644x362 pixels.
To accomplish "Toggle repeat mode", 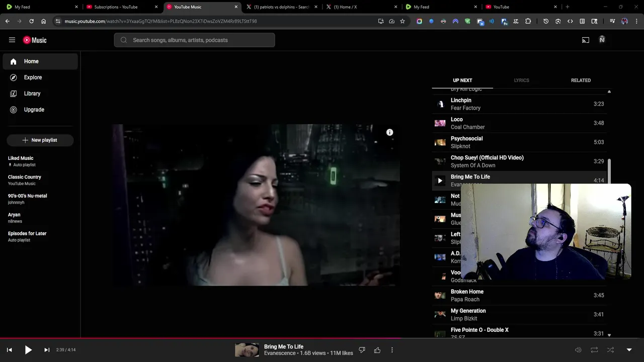I will click(594, 350).
